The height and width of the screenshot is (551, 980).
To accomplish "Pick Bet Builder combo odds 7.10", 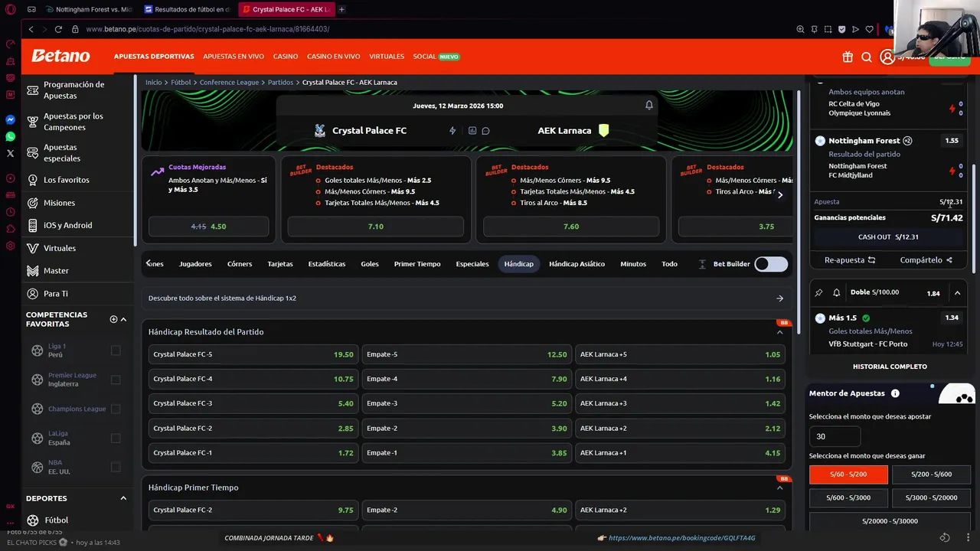I will (x=375, y=227).
